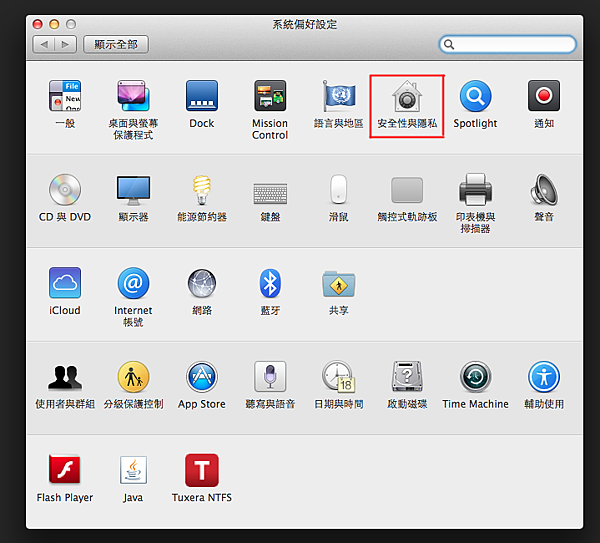Go back with the left arrow button

coord(44,44)
